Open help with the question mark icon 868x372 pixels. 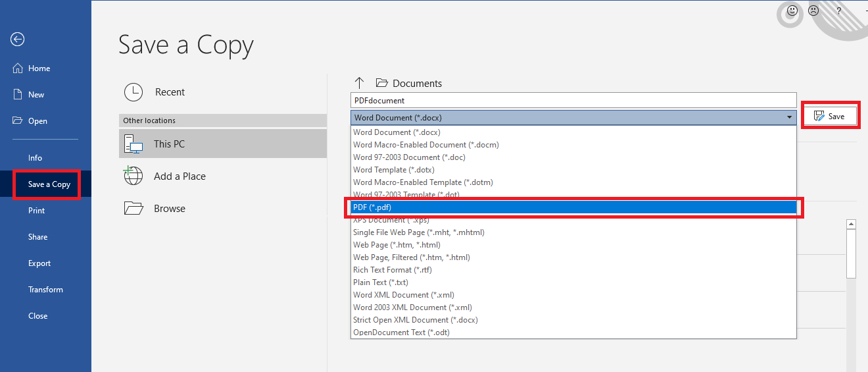pos(838,11)
